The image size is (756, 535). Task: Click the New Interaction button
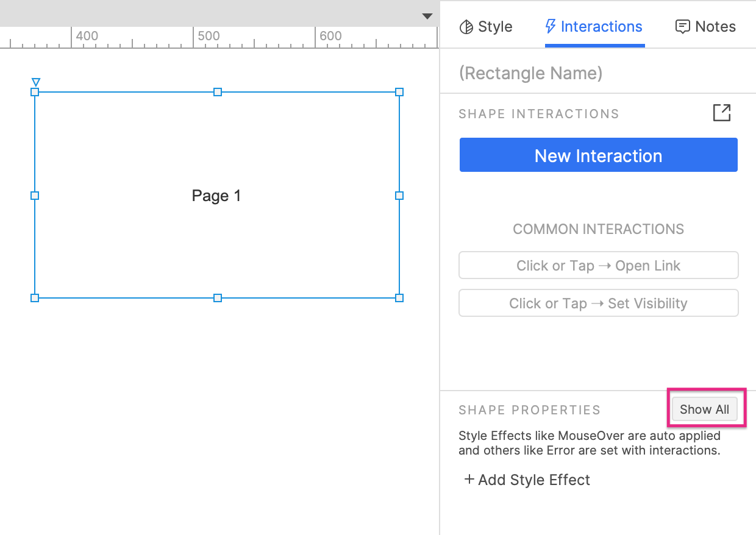(x=598, y=155)
